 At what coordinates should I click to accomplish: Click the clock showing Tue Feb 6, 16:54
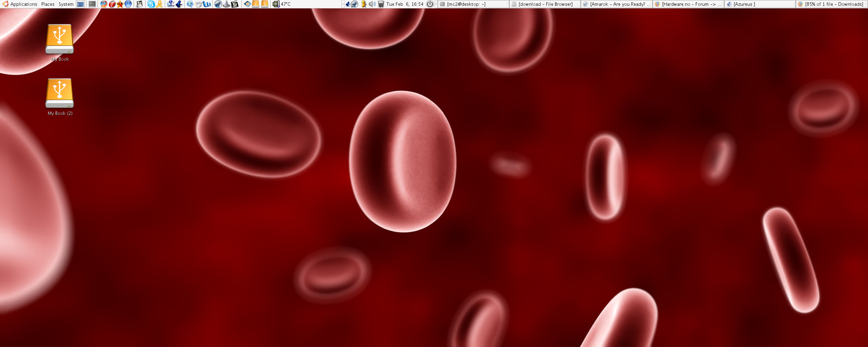tap(405, 4)
